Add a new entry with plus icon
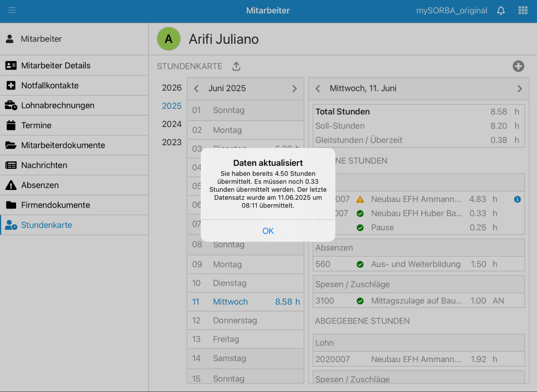Viewport: 537px width, 392px height. [518, 66]
